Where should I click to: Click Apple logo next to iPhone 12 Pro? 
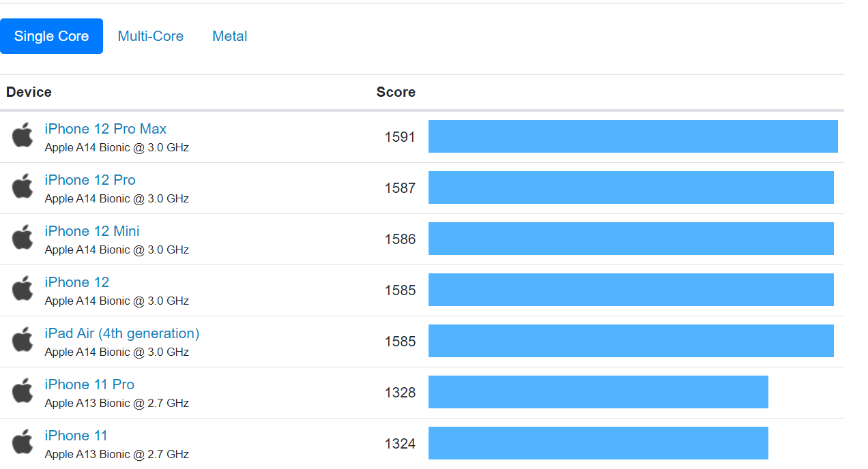click(x=23, y=187)
